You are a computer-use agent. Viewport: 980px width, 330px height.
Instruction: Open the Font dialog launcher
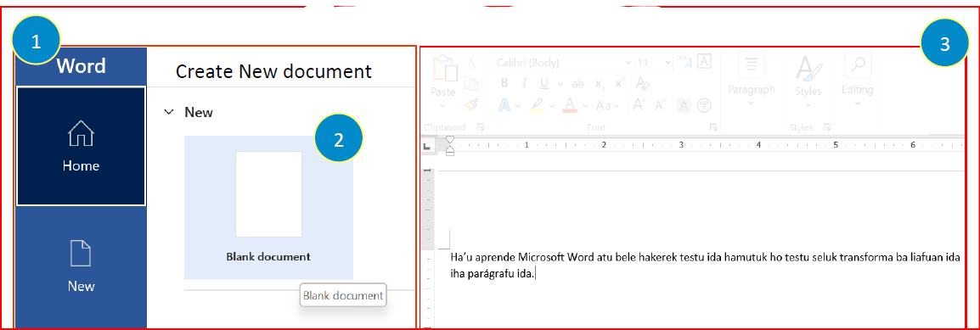[713, 127]
